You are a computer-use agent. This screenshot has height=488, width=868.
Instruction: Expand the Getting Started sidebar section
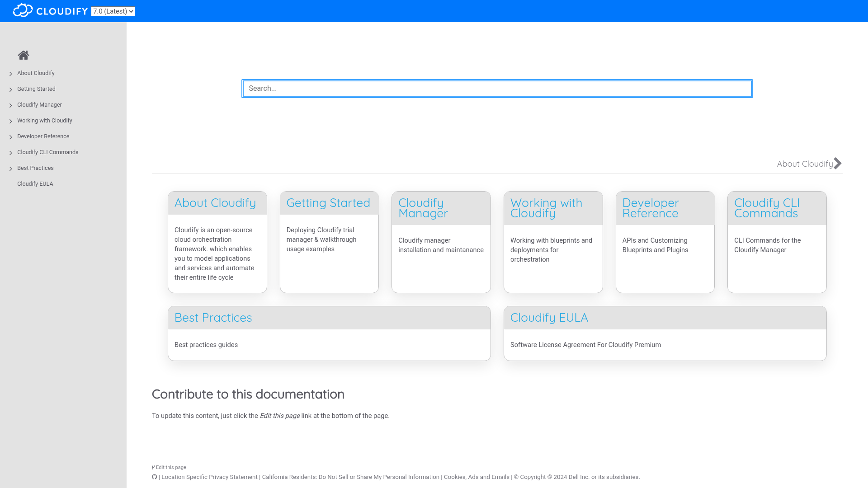tap(10, 89)
